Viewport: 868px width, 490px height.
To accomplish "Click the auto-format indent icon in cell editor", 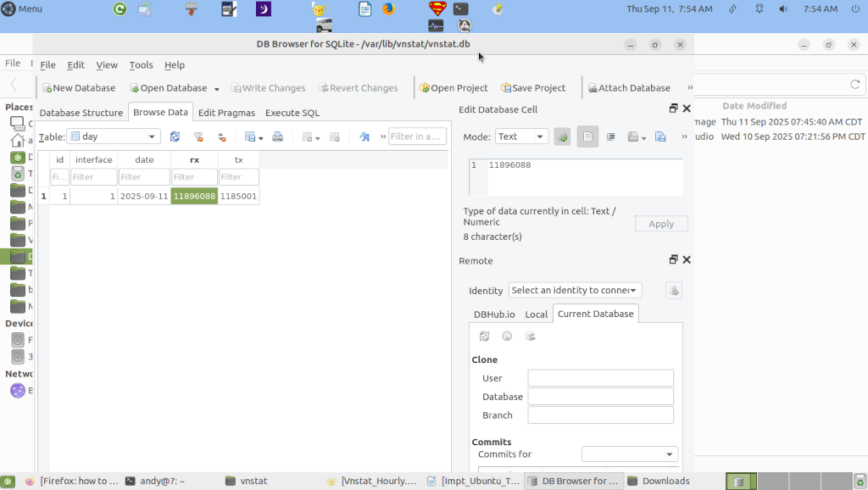I will pos(610,136).
